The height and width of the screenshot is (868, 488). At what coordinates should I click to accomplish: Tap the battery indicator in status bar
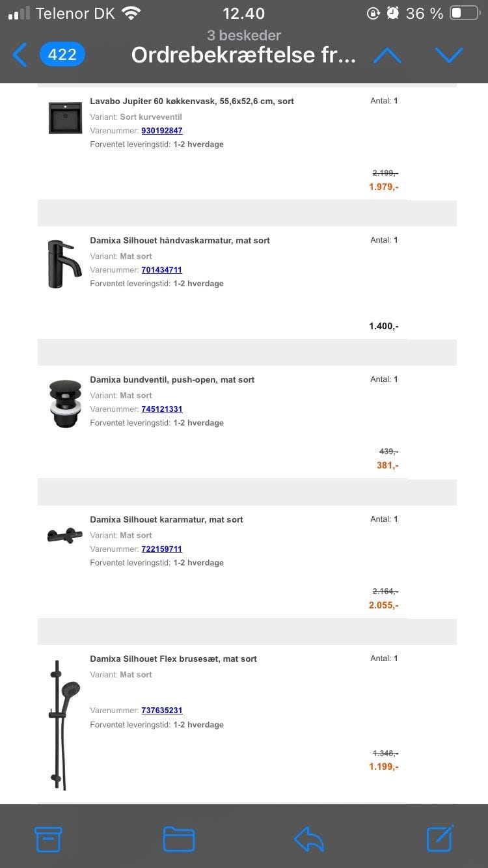click(x=464, y=14)
